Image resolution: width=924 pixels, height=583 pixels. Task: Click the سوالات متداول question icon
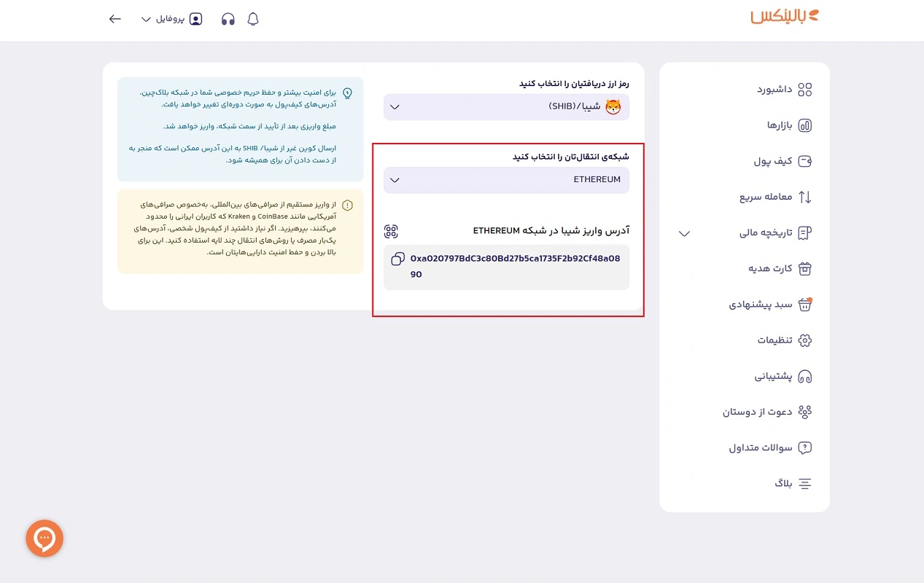click(x=804, y=447)
